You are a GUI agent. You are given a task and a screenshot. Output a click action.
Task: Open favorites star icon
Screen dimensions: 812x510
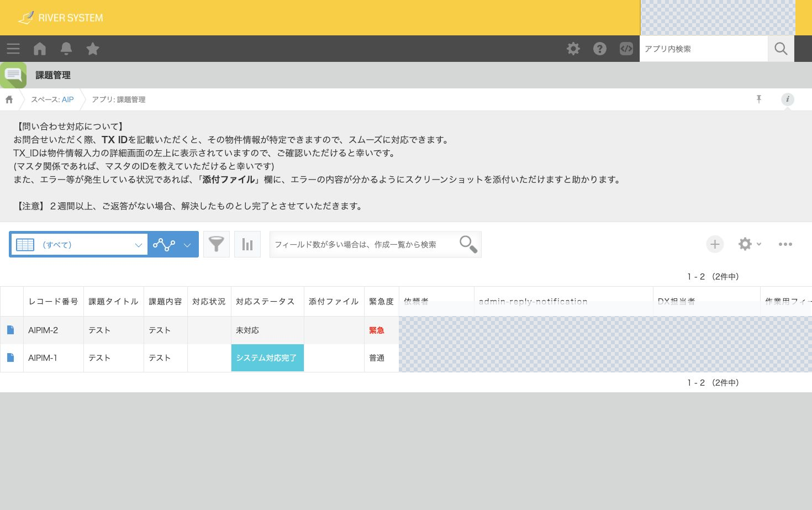(x=93, y=49)
